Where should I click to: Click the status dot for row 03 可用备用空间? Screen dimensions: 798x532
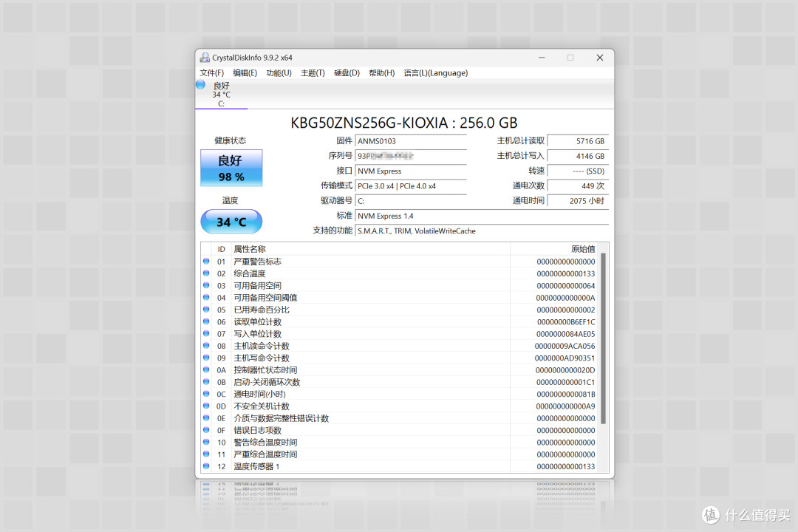pos(206,285)
